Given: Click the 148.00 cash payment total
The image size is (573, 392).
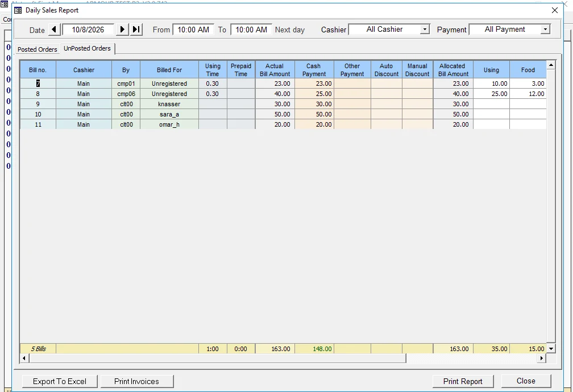Looking at the screenshot, I should click(x=314, y=349).
